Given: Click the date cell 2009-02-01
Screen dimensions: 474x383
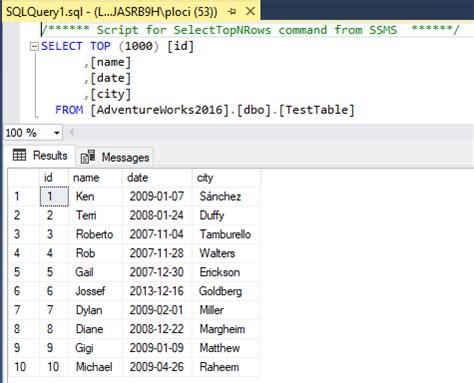Looking at the screenshot, I should click(x=157, y=310).
